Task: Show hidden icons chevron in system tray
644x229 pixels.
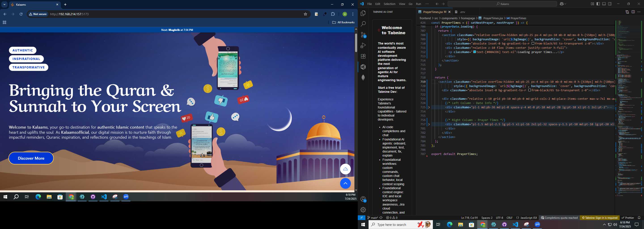Action: [604, 225]
